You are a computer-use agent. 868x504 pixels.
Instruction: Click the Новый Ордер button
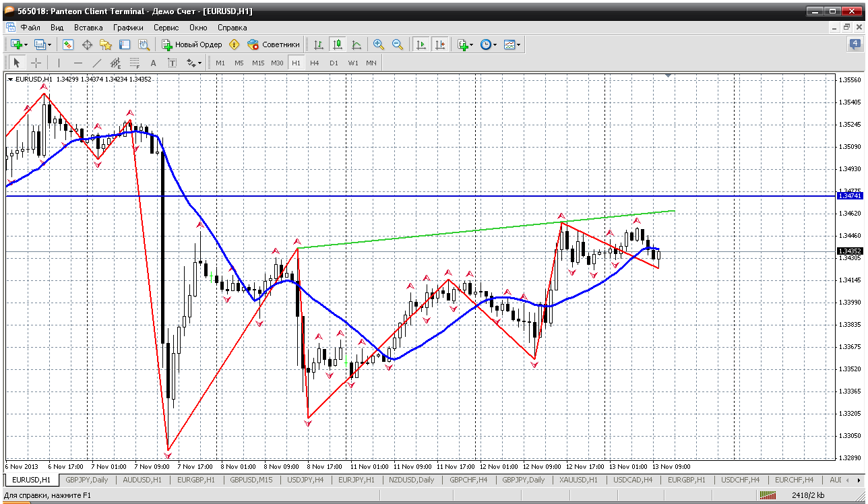(x=192, y=44)
